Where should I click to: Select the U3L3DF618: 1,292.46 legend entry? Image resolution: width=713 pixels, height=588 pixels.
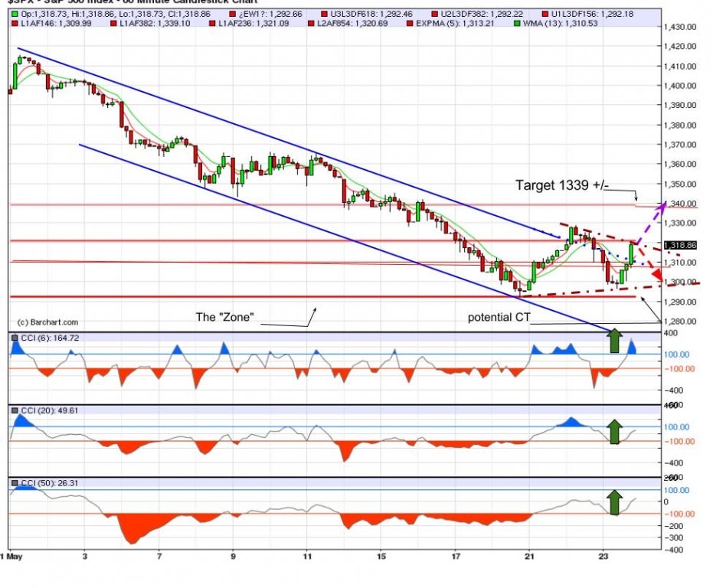[367, 14]
